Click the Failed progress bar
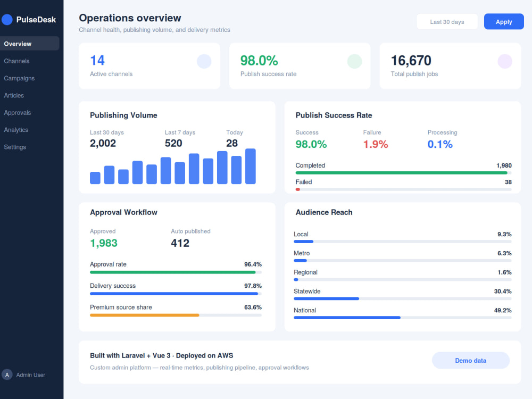 403,189
